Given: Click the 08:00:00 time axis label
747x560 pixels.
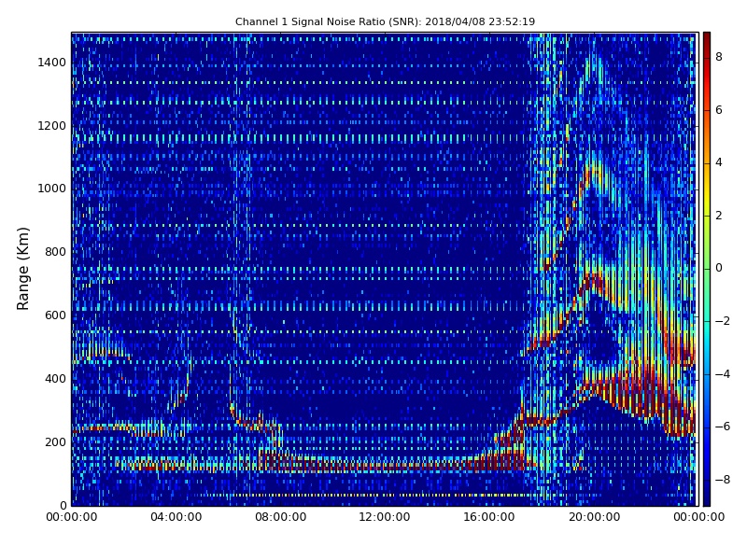Looking at the screenshot, I should click(x=281, y=517).
